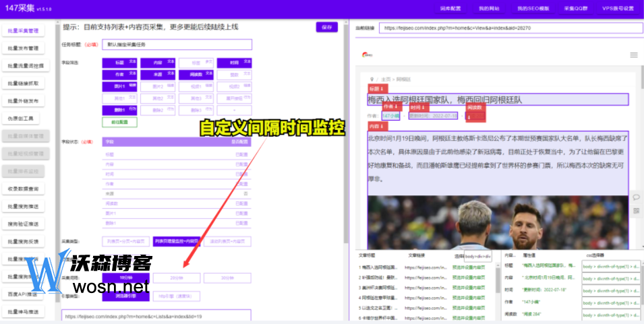Viewport: 644px width, 324px height.
Task: Open the hamburger menu in the preview page
Action: coord(633,55)
